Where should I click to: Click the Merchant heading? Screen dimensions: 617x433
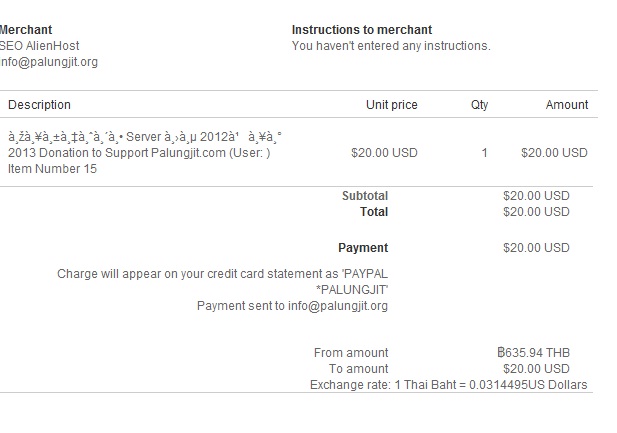pos(26,30)
